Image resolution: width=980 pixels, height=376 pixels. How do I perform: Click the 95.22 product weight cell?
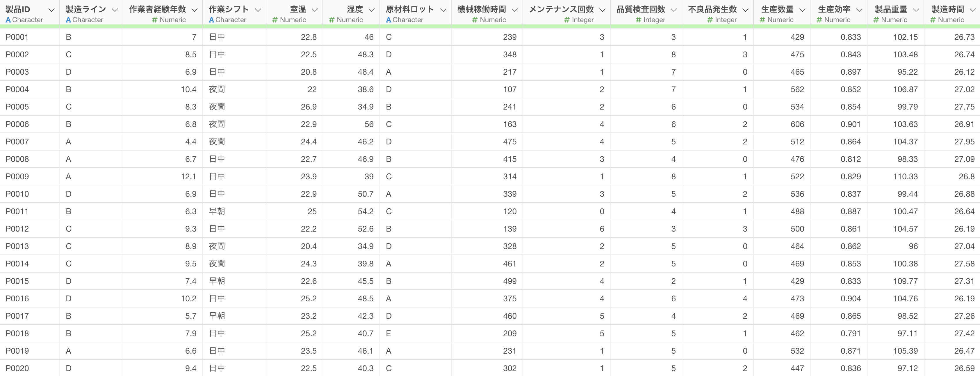point(896,72)
